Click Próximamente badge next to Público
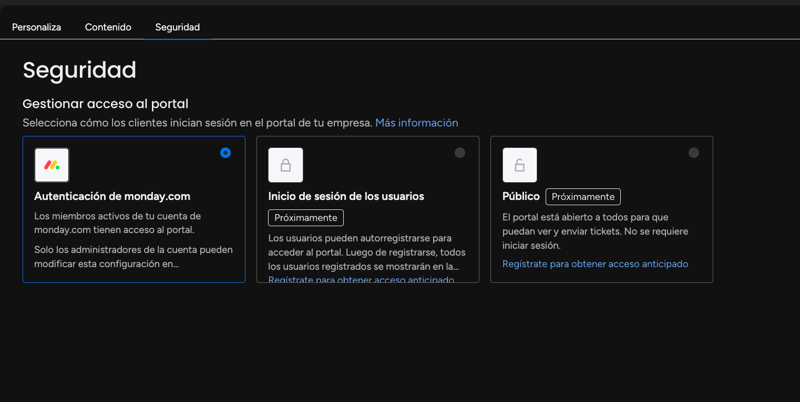The width and height of the screenshot is (800, 402). click(x=583, y=197)
